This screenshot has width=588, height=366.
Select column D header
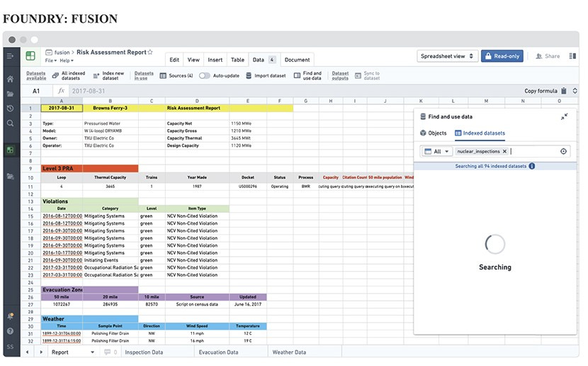pyautogui.click(x=197, y=101)
